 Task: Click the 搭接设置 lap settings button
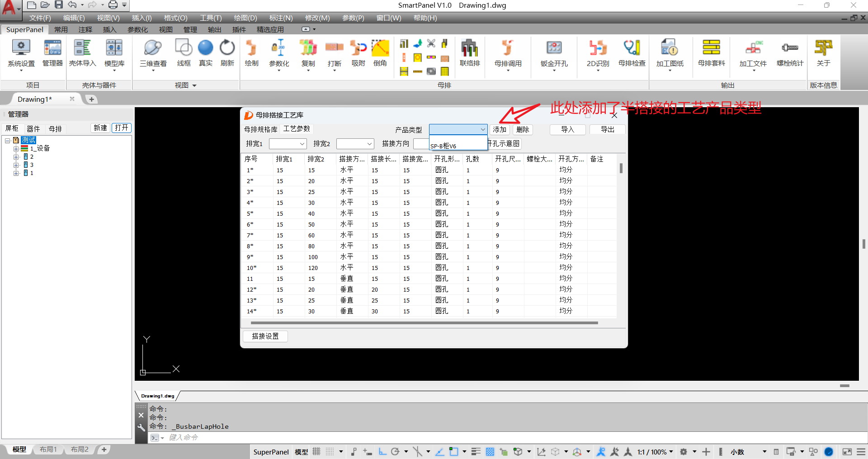click(265, 336)
